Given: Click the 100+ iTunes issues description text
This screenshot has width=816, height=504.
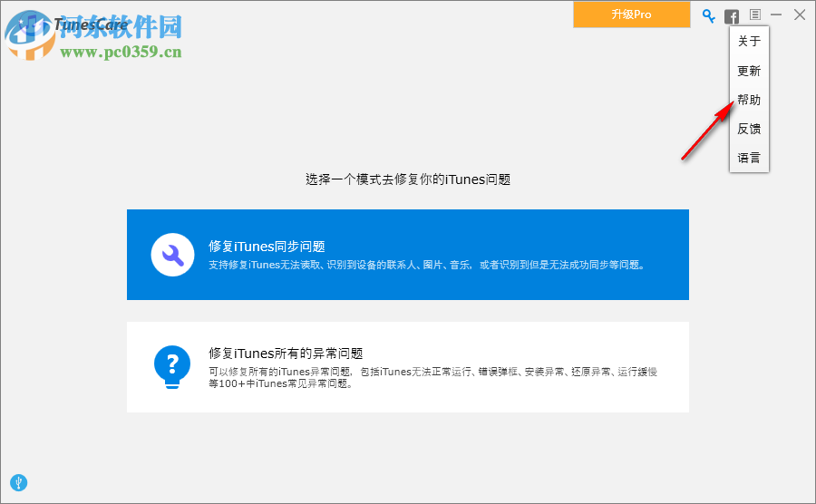Looking at the screenshot, I should click(433, 378).
